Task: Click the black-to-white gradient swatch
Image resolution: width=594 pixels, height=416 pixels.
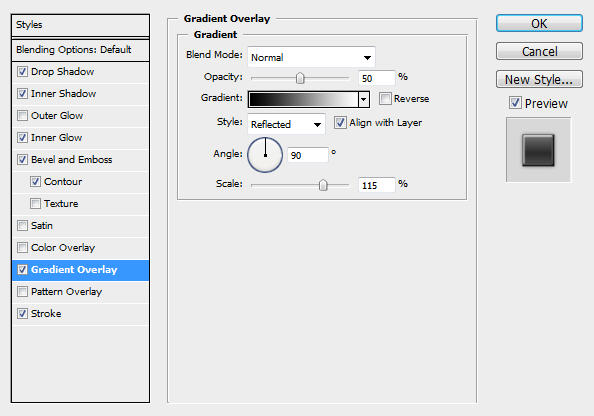Action: (303, 99)
